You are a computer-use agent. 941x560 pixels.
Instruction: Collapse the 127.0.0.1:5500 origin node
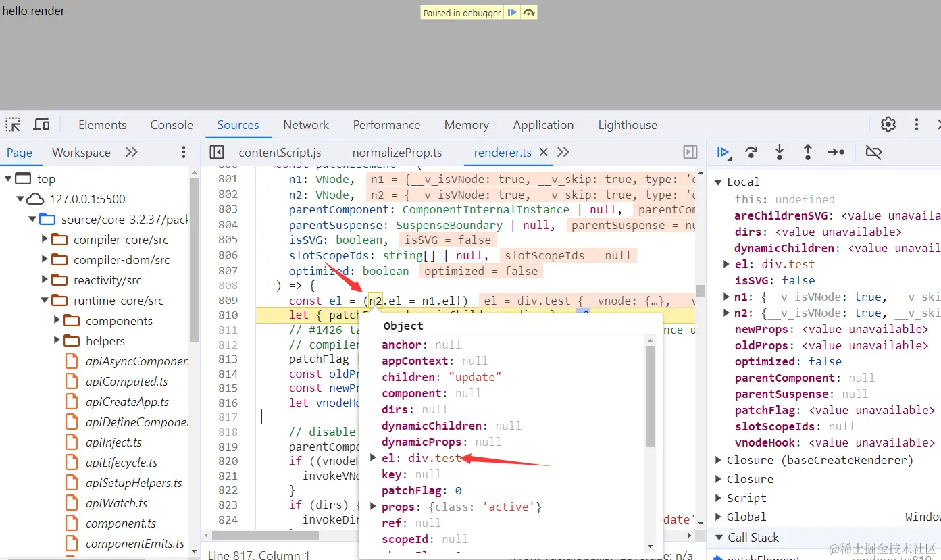pyautogui.click(x=20, y=199)
